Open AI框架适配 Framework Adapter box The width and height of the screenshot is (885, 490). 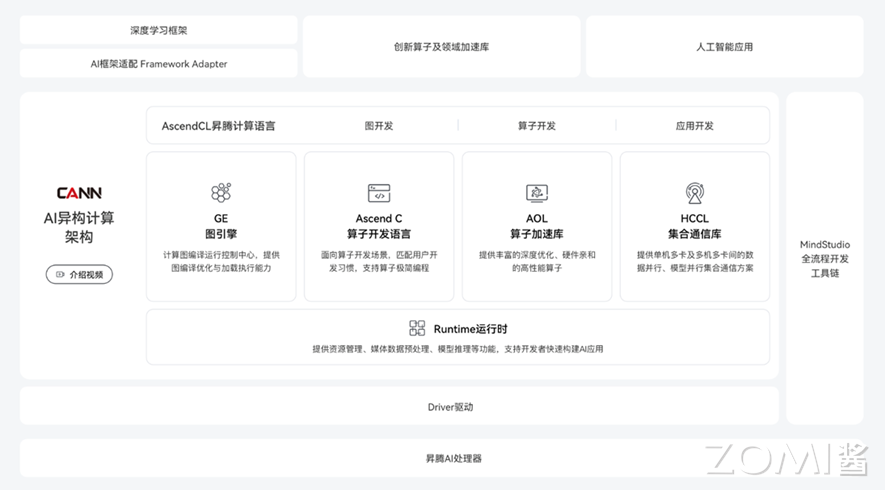tap(159, 63)
